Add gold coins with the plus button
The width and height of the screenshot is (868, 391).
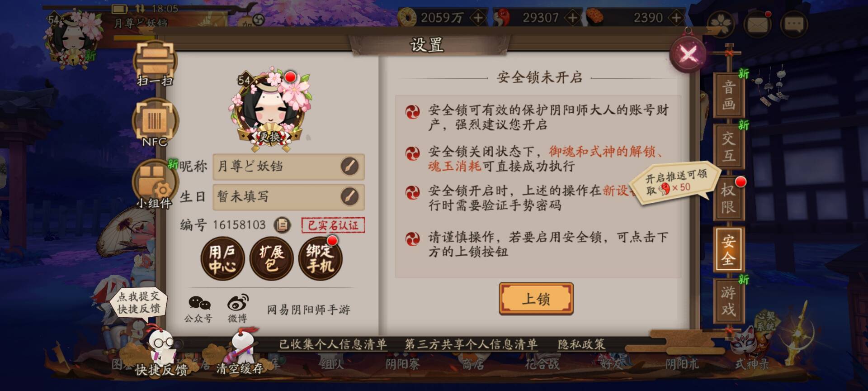[x=477, y=18]
